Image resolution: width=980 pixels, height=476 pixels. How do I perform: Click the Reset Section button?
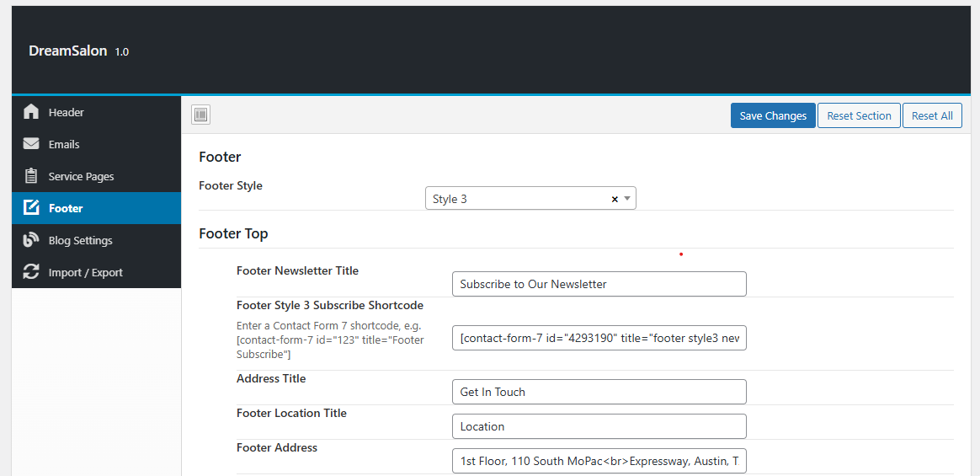coord(859,115)
